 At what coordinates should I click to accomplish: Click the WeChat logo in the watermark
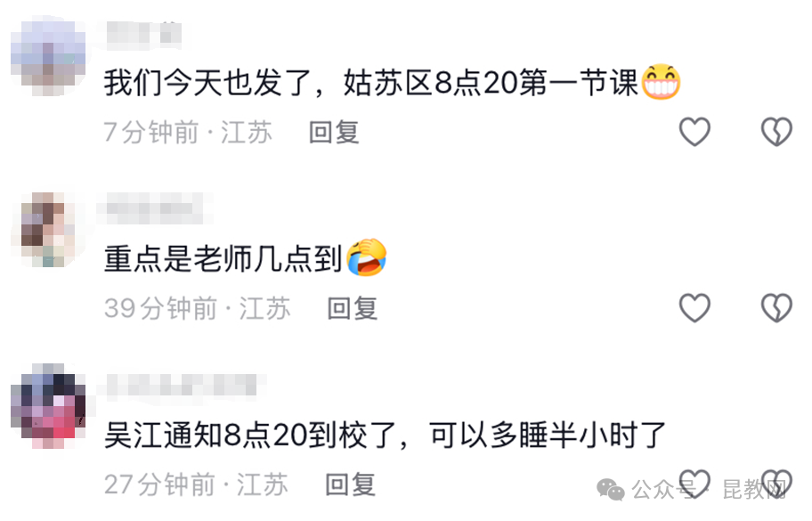point(611,490)
